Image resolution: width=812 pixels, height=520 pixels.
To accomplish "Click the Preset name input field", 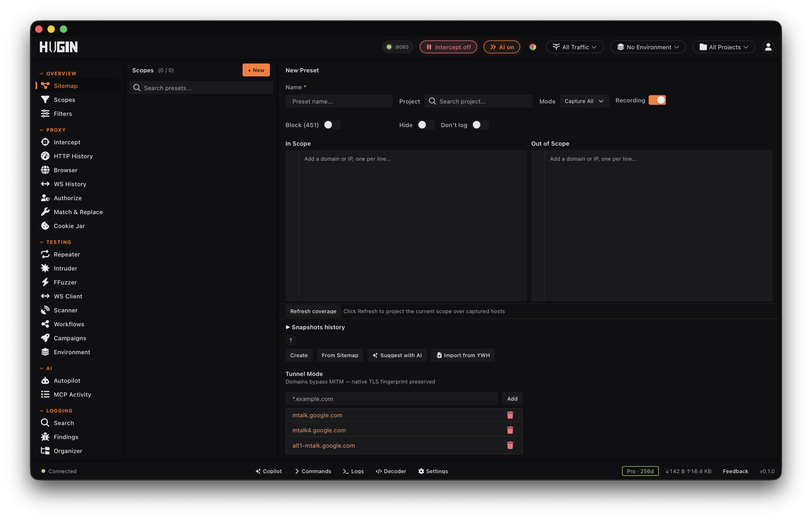I will (339, 102).
